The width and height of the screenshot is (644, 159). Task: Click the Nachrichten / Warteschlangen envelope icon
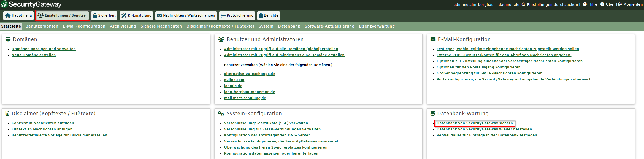[x=159, y=15]
